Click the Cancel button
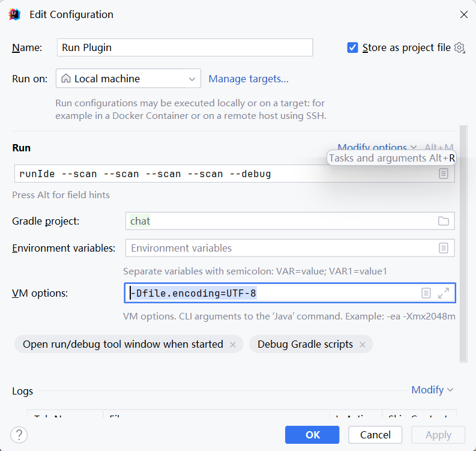476x451 pixels. click(375, 435)
